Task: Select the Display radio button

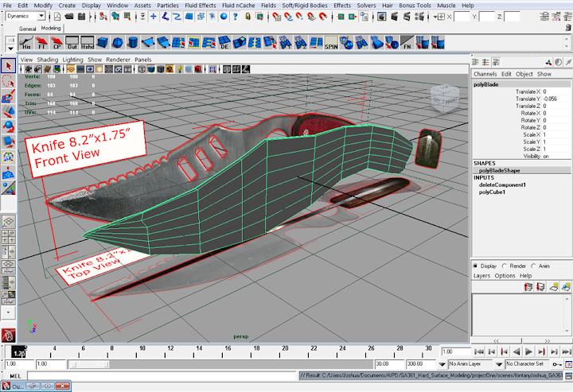Action: (476, 266)
